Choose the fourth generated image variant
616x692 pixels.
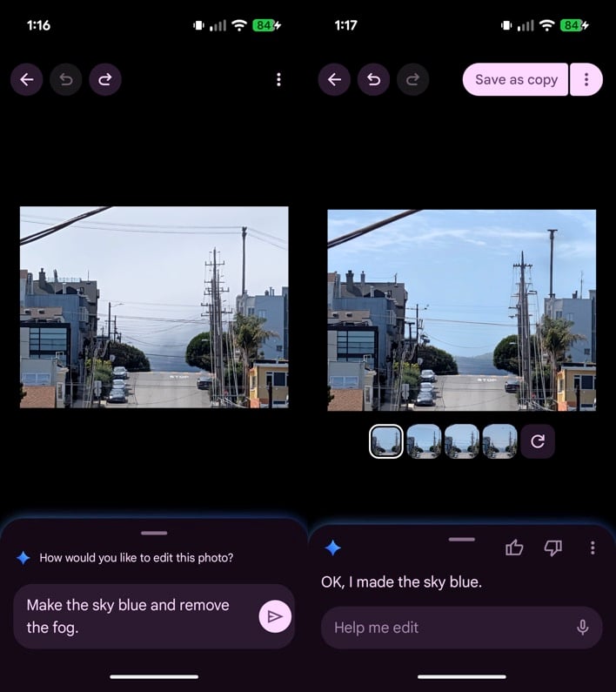[499, 441]
